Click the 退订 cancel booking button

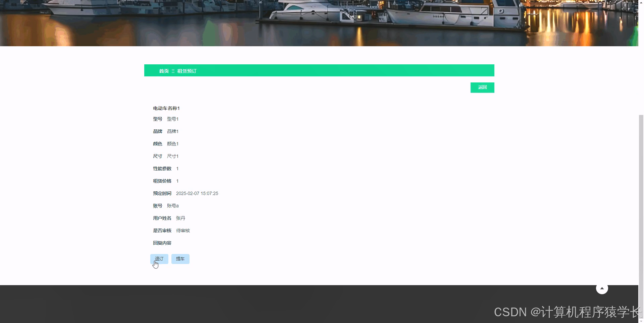(159, 259)
